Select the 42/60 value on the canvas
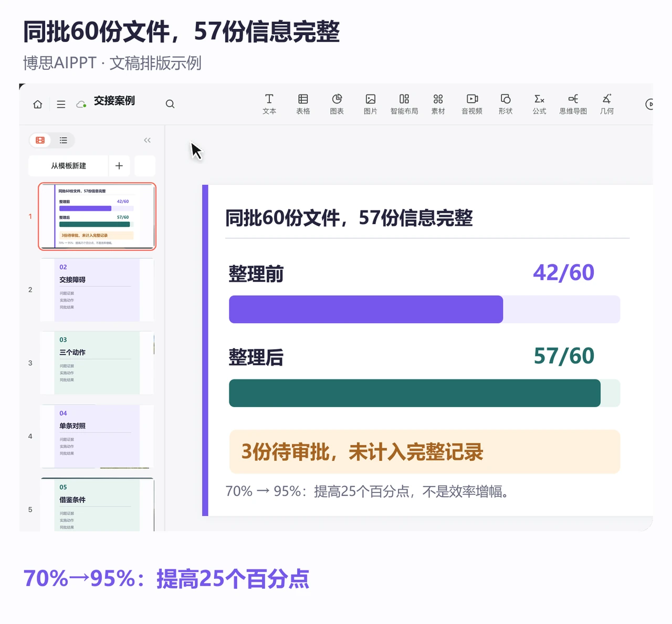Image resolution: width=672 pixels, height=624 pixels. (x=564, y=272)
